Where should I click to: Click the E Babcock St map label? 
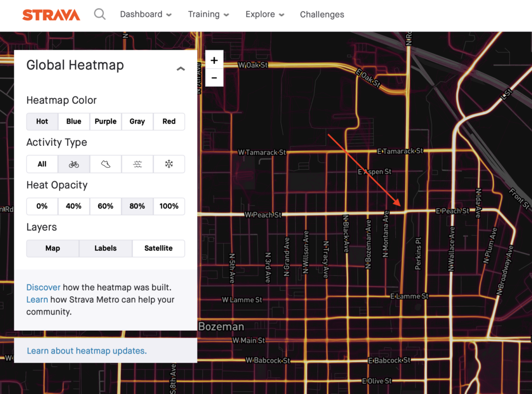click(x=390, y=360)
